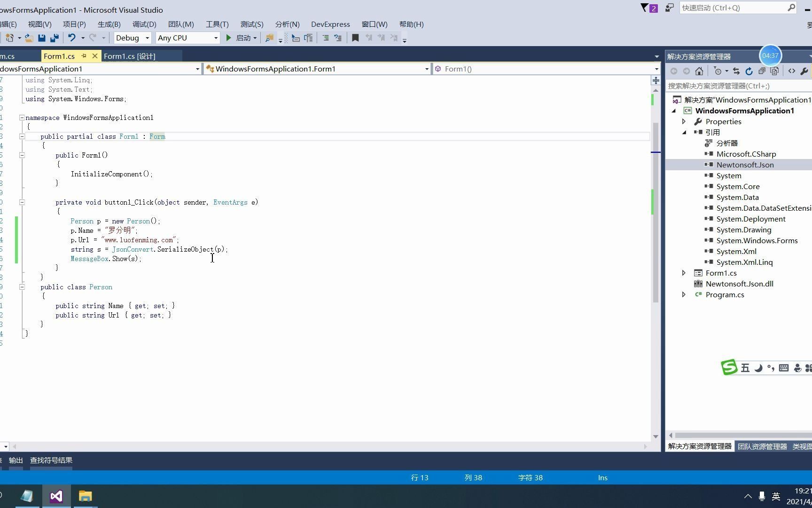Screen dimensions: 812x508
Task: Open the 查找符号结果 tab
Action: [51, 460]
